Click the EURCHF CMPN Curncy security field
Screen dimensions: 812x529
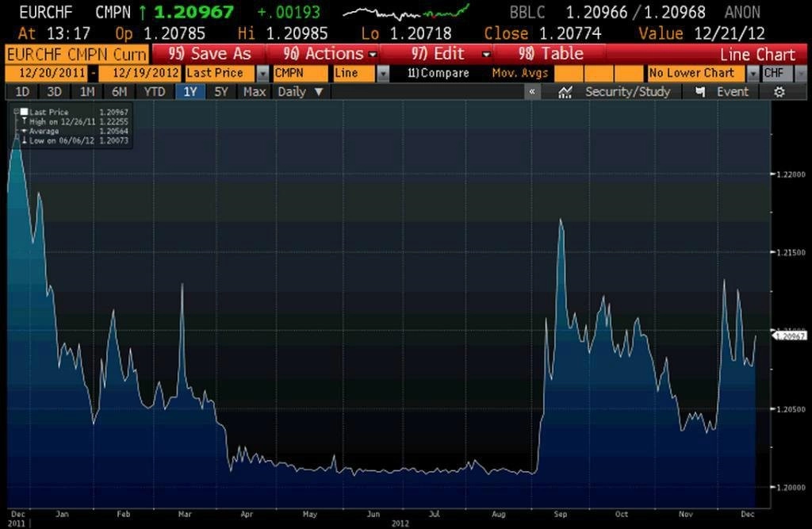(x=77, y=55)
